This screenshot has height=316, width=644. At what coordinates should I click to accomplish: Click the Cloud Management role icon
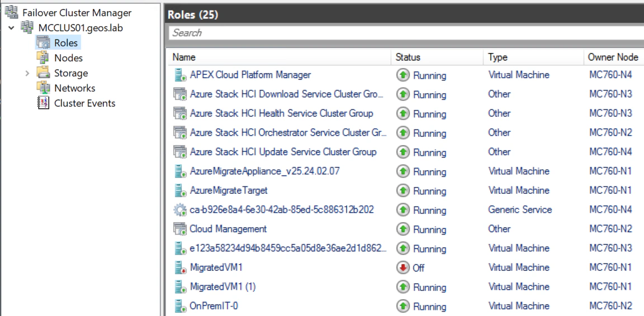(x=180, y=229)
